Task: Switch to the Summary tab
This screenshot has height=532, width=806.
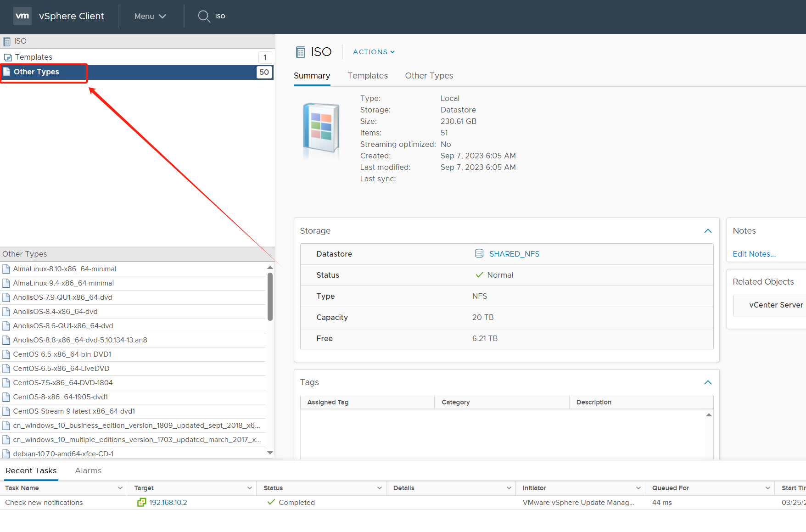Action: click(312, 76)
